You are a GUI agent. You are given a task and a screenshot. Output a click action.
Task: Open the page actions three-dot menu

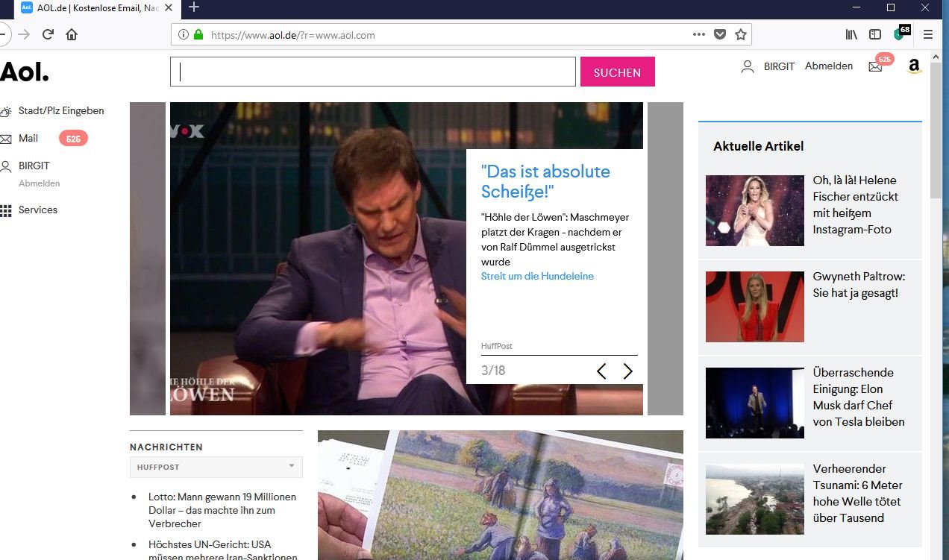pyautogui.click(x=698, y=34)
